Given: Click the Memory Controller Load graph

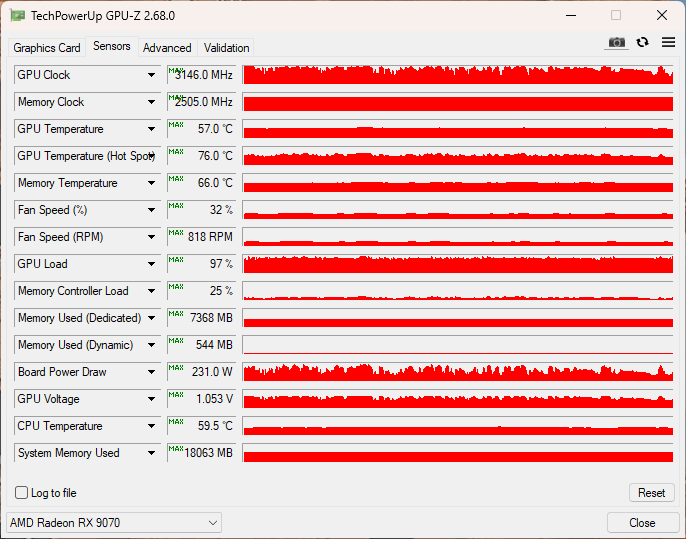Looking at the screenshot, I should [458, 291].
